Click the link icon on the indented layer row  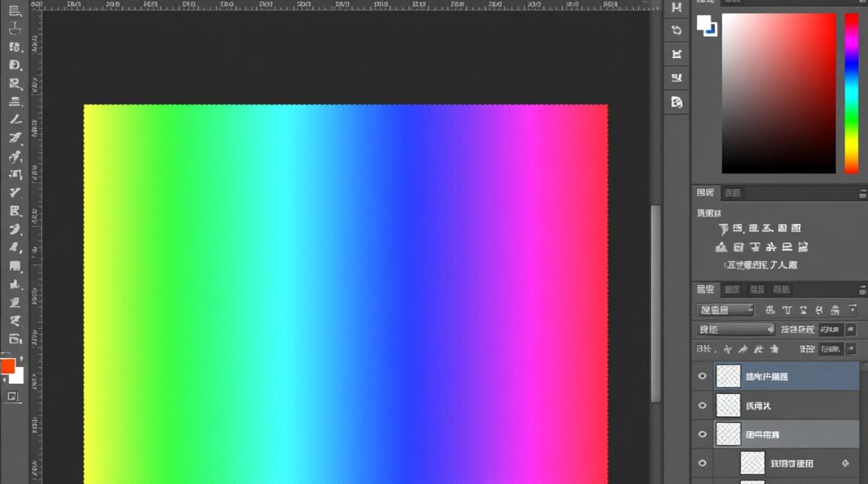tap(845, 463)
